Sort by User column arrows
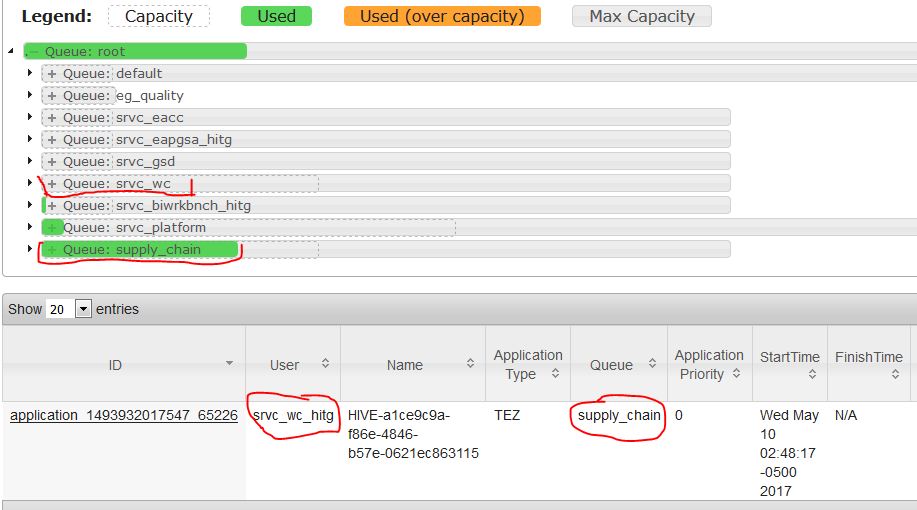 (x=325, y=363)
